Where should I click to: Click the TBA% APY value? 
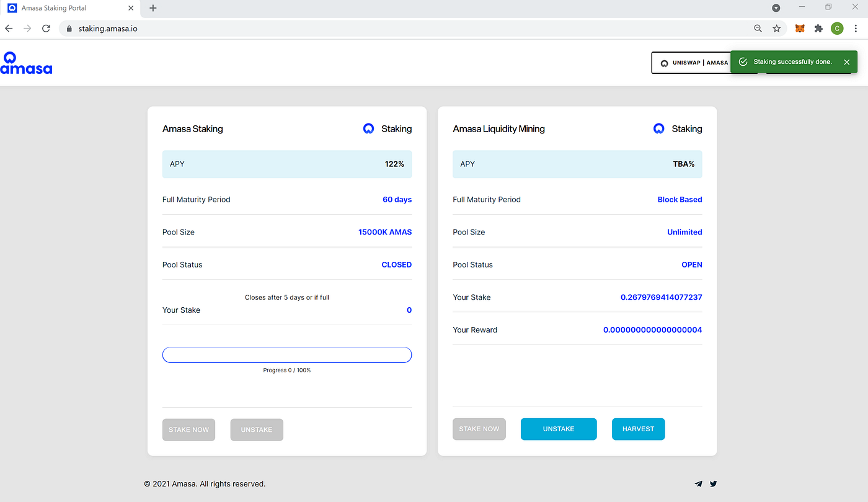tap(684, 164)
